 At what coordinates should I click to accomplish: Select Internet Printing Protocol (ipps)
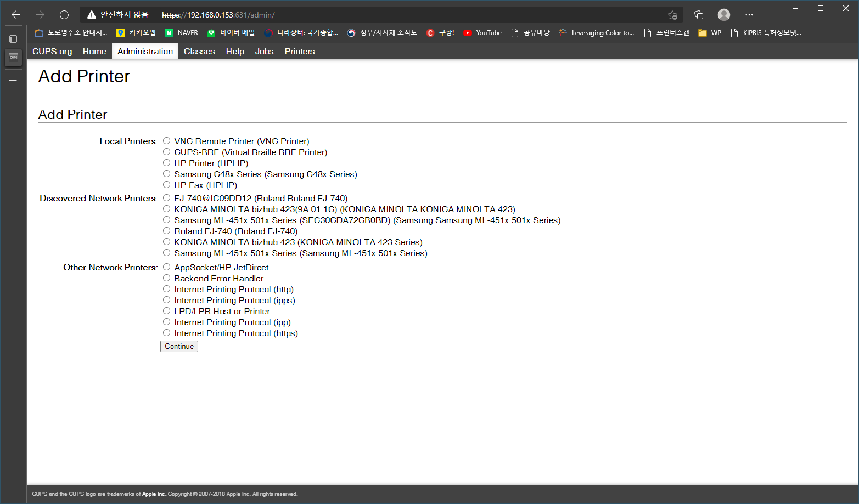tap(166, 300)
